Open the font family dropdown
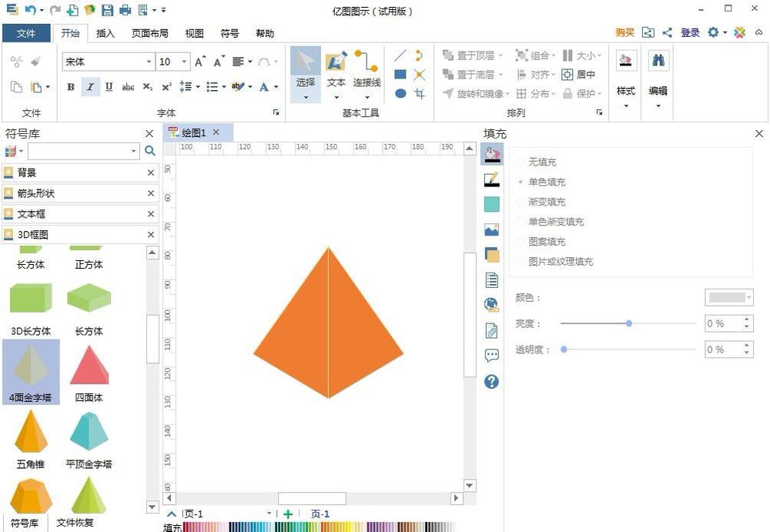 [x=149, y=61]
